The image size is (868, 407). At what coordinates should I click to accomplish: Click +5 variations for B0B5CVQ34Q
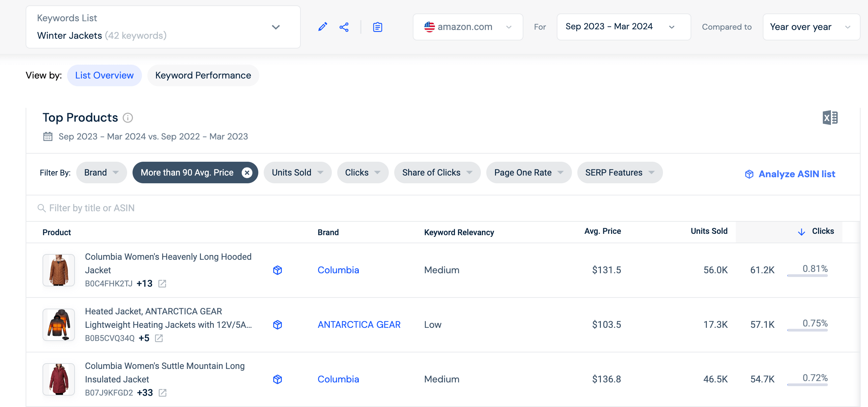tap(144, 338)
